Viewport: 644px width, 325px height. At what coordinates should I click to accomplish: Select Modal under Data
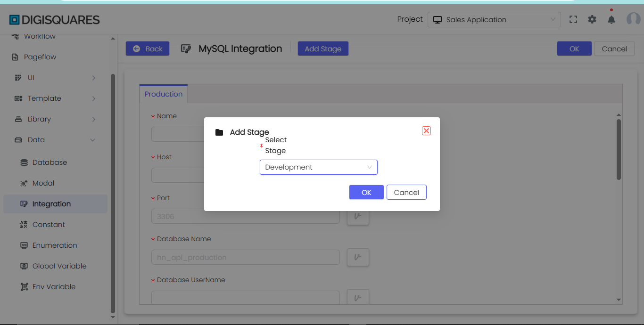coord(43,183)
